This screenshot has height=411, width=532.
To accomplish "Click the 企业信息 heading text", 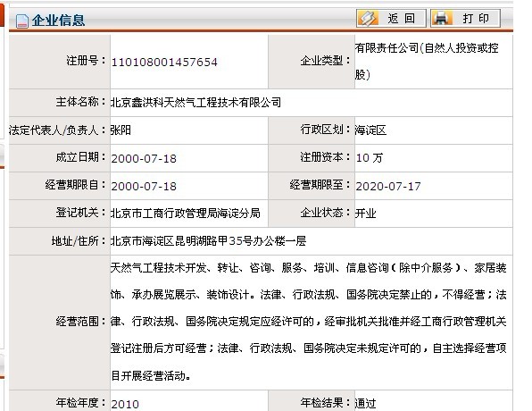I will pyautogui.click(x=58, y=21).
